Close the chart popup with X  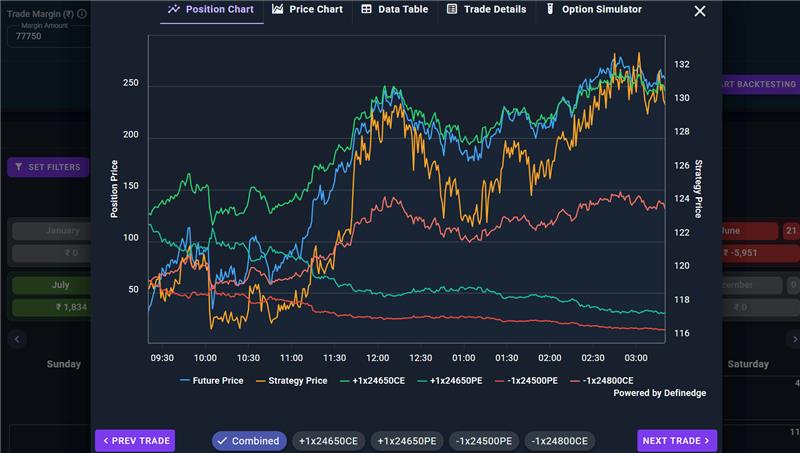click(x=700, y=11)
